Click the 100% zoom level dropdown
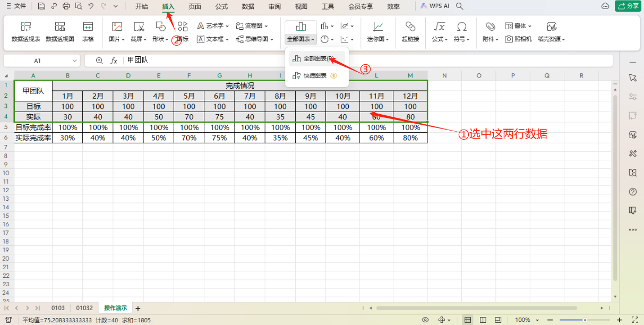Viewport: 644px width, 325px height. 527,320
